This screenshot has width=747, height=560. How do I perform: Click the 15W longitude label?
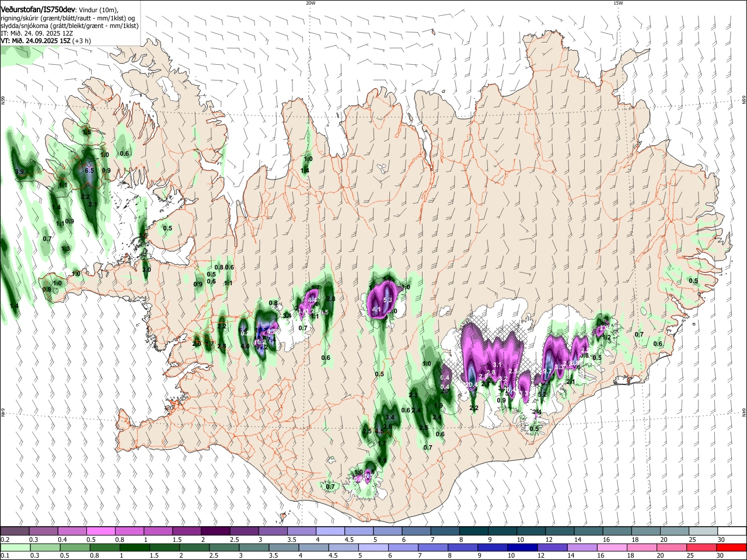[618, 3]
